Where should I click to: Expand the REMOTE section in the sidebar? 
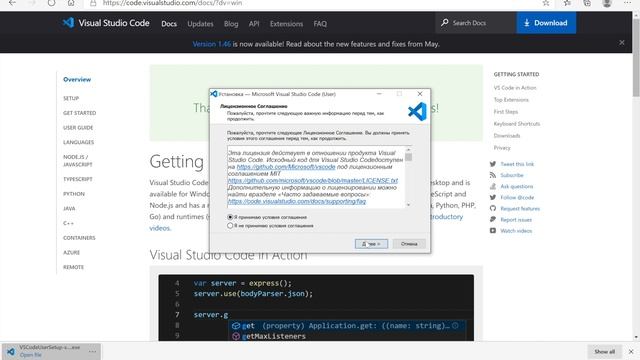[x=73, y=267]
